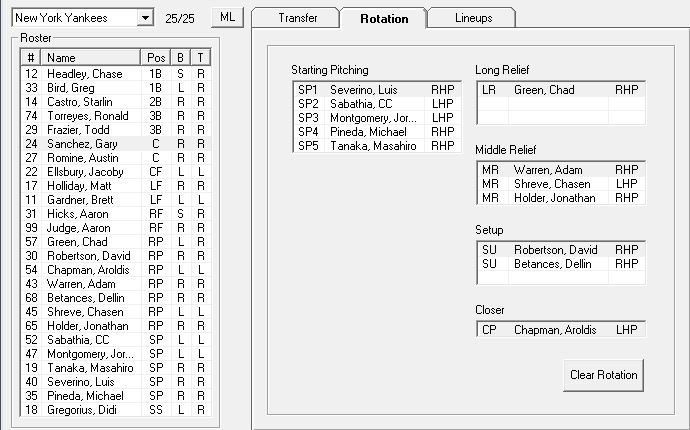Select Gregorius, Didi in the roster
Screen dimensions: 690x430
(x=116, y=410)
